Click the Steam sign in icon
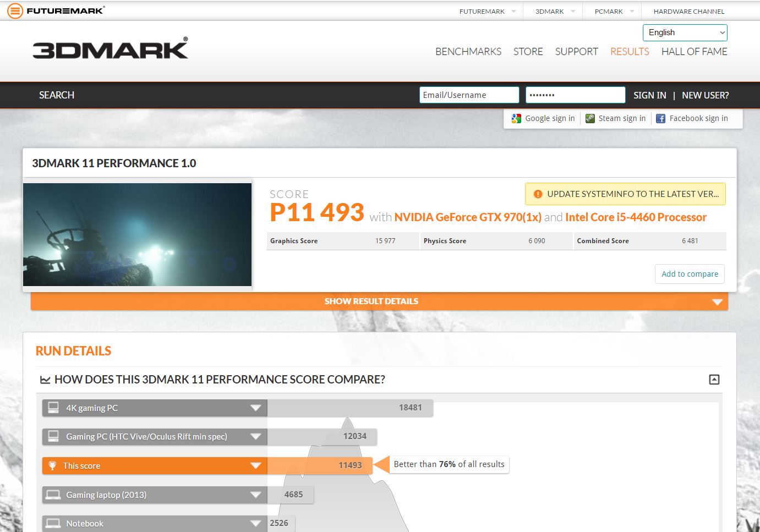The width and height of the screenshot is (760, 532). tap(590, 118)
